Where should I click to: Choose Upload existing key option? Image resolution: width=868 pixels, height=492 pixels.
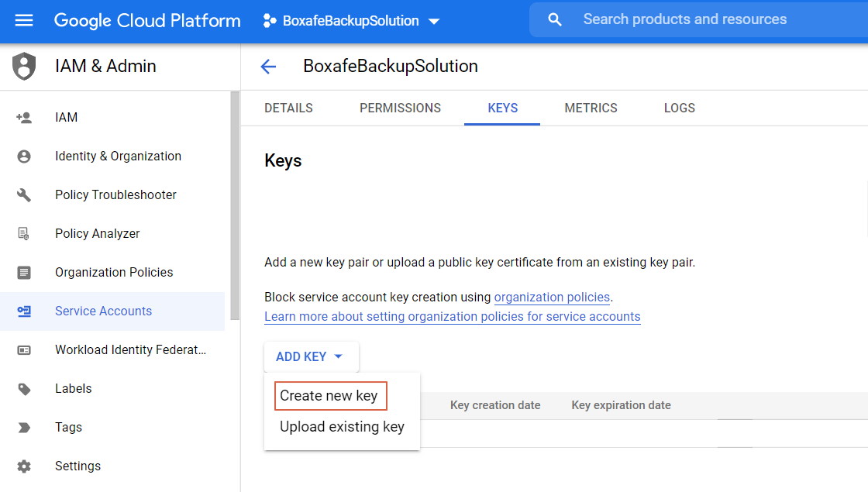pos(342,427)
